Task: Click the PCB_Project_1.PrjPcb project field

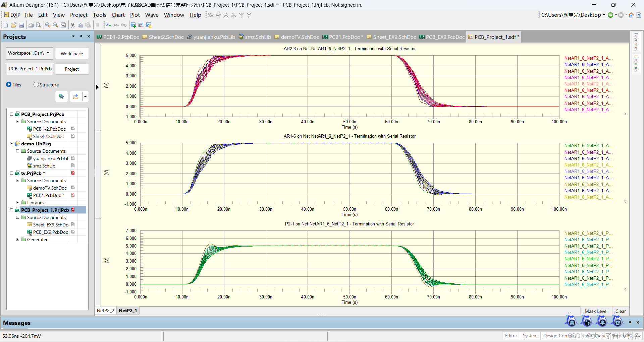Action: [30, 69]
